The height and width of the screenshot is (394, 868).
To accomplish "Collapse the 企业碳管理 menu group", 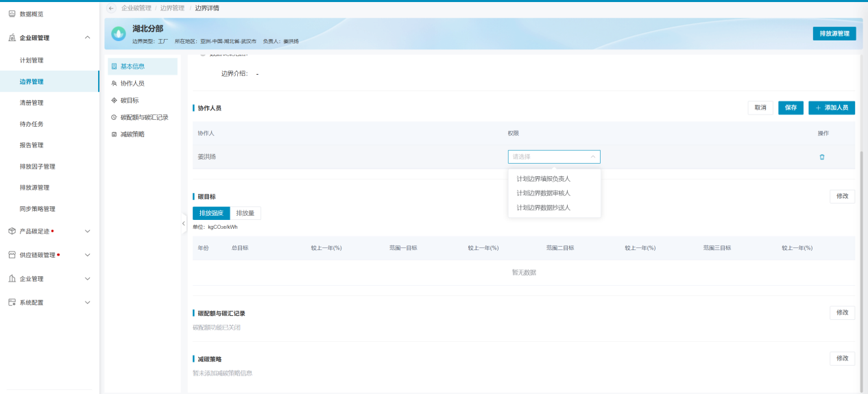I will (87, 38).
